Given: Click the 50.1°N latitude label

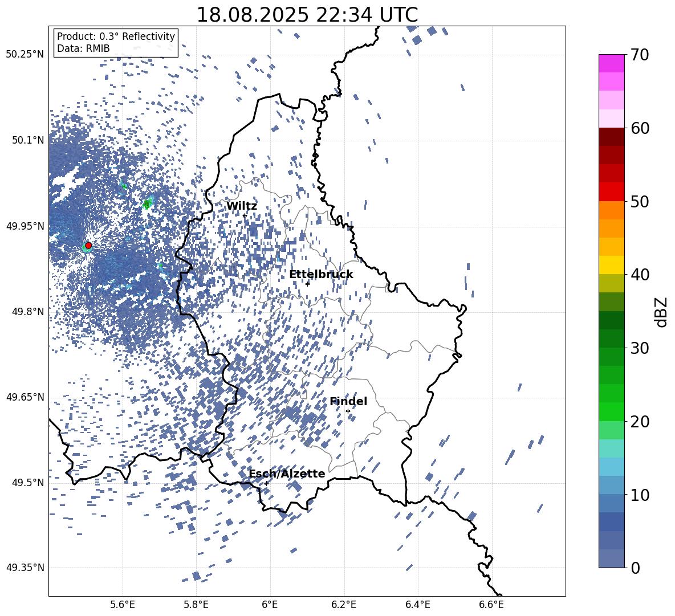Looking at the screenshot, I should [27, 140].
